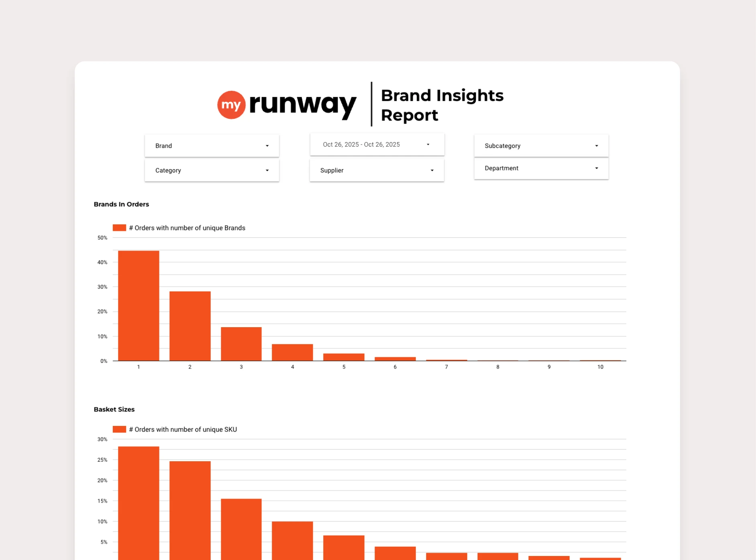756x560 pixels.
Task: Open the Department filter dropdown
Action: point(541,168)
